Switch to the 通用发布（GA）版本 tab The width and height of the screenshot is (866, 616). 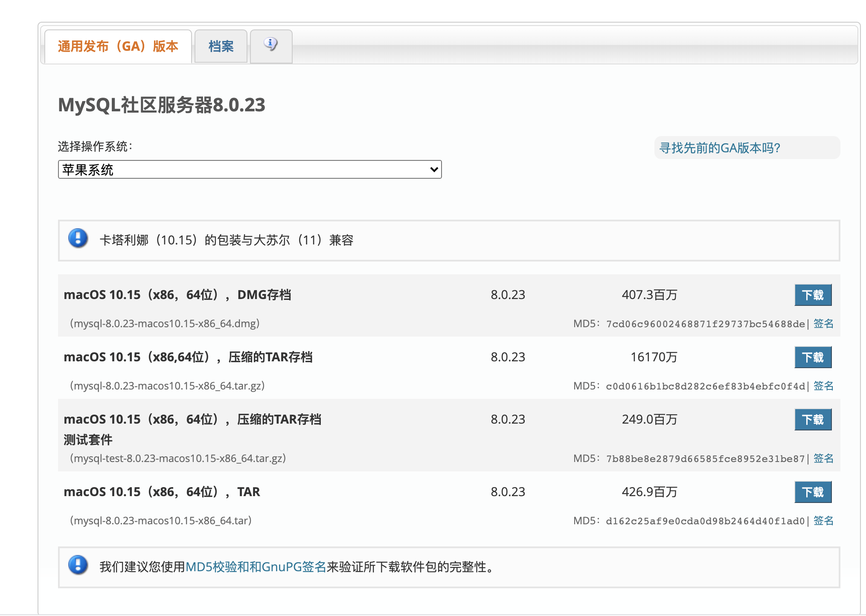point(118,46)
